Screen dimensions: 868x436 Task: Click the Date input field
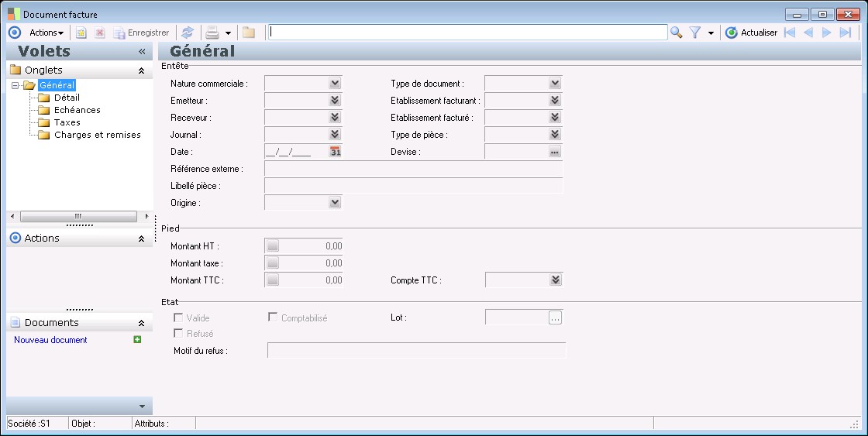296,152
